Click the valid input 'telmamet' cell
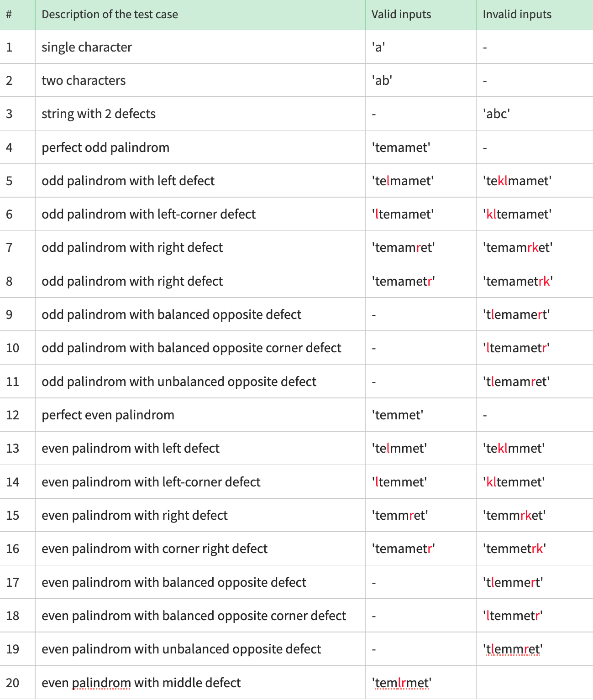Image resolution: width=593 pixels, height=700 pixels. point(420,181)
